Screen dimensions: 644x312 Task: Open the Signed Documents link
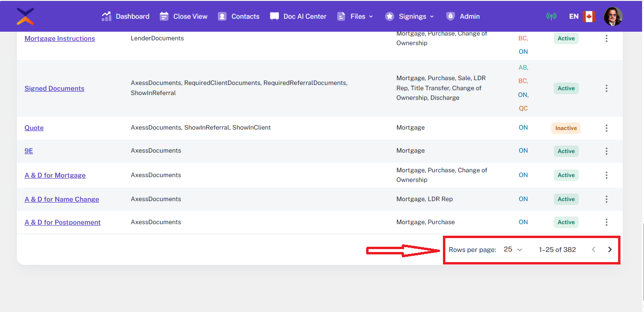coord(54,88)
